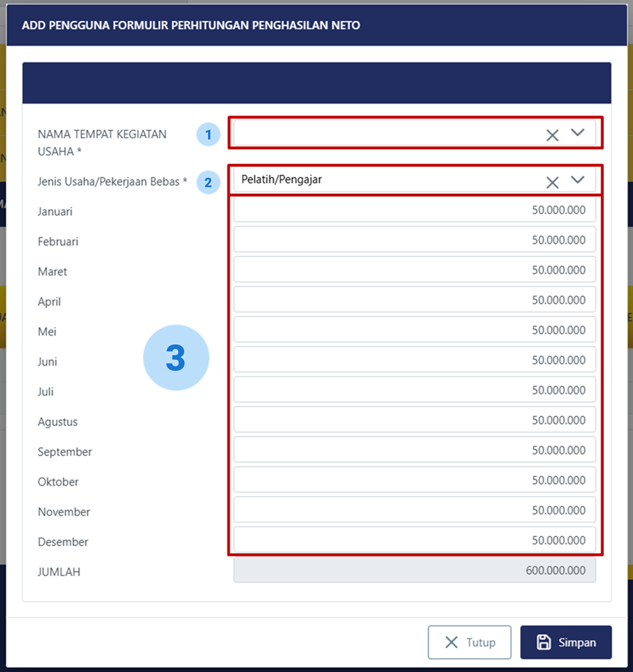Clear the Pelatih/Pengajar selection with X
This screenshot has width=633, height=672.
coord(552,182)
